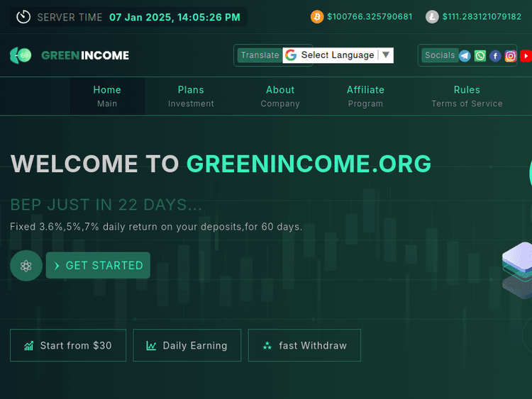Click the Socials label
This screenshot has width=532, height=399.
point(440,55)
